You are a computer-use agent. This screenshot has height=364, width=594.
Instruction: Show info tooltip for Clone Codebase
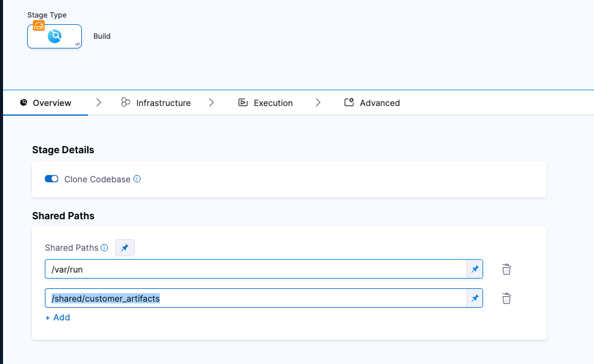tap(137, 179)
